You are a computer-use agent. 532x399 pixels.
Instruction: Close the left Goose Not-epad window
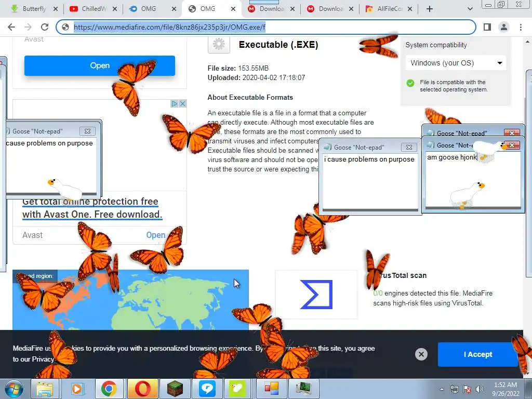pos(87,131)
